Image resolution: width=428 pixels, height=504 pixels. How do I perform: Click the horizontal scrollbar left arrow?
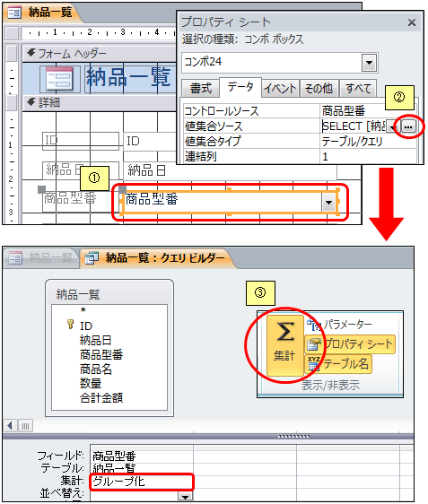(x=10, y=426)
